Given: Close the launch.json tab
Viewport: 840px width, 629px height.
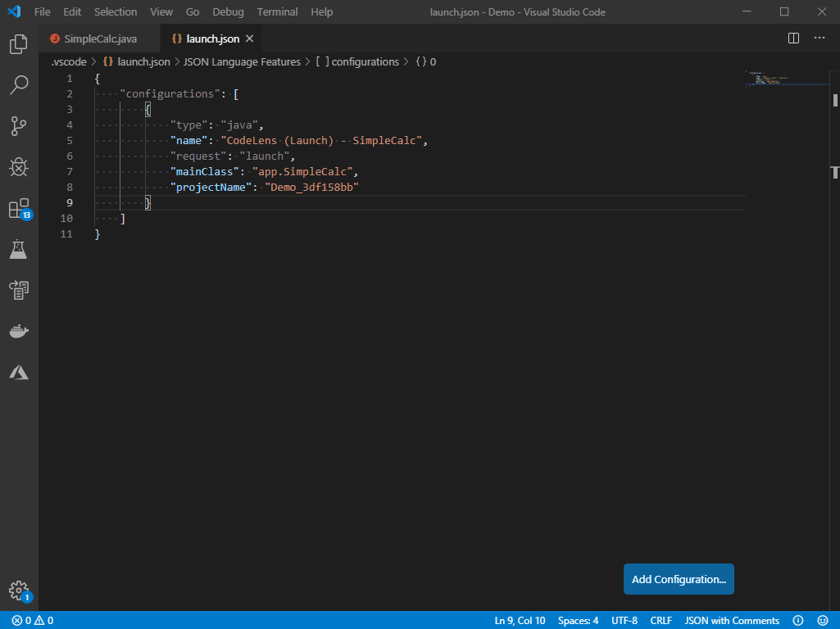Looking at the screenshot, I should point(250,38).
